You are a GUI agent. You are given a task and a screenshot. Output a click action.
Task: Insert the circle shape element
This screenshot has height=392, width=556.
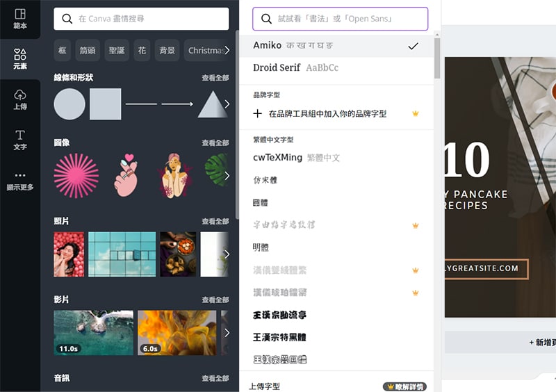(69, 104)
